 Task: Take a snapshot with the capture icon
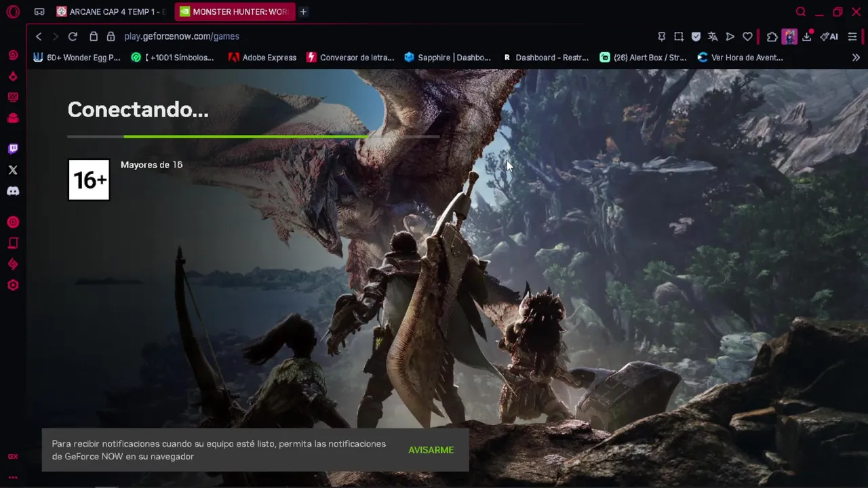point(679,37)
